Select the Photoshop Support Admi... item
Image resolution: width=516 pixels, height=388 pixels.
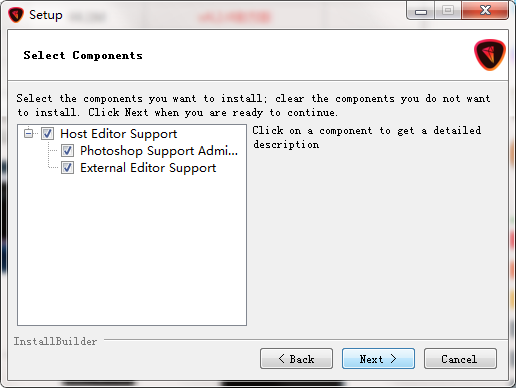click(x=159, y=151)
